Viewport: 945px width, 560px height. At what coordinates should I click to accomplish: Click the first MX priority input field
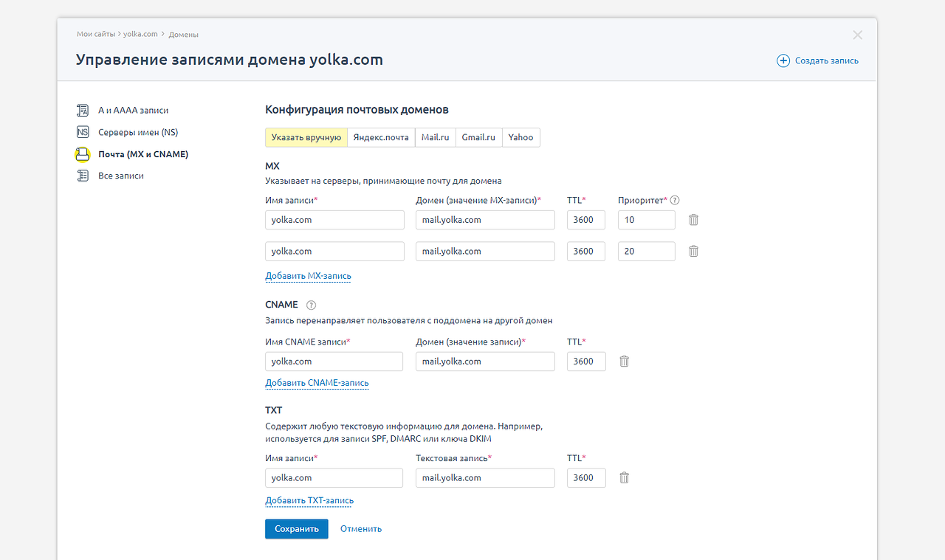coord(646,220)
